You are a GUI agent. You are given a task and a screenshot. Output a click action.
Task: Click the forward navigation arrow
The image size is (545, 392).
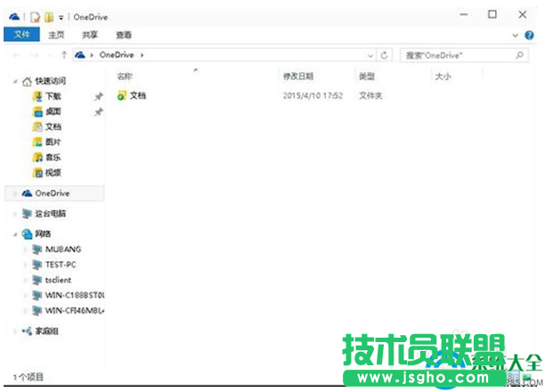point(35,55)
